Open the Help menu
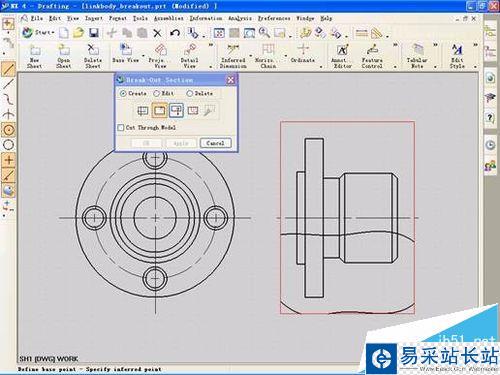This screenshot has width=500, height=375. pyautogui.click(x=326, y=18)
